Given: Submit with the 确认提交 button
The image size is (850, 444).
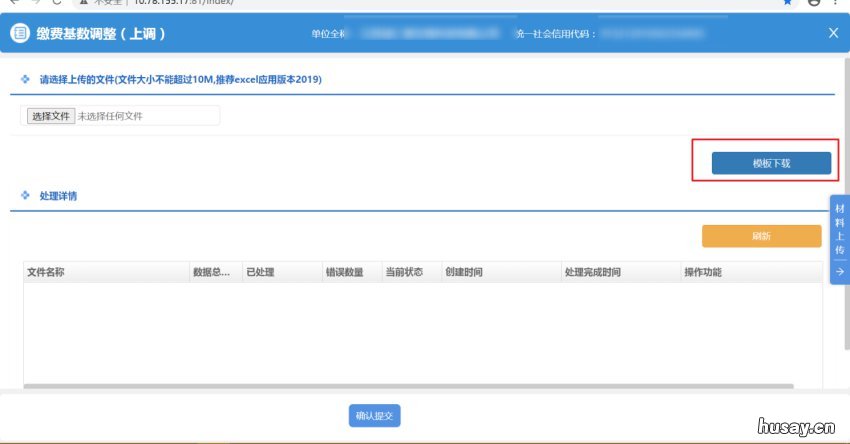Looking at the screenshot, I should [374, 415].
